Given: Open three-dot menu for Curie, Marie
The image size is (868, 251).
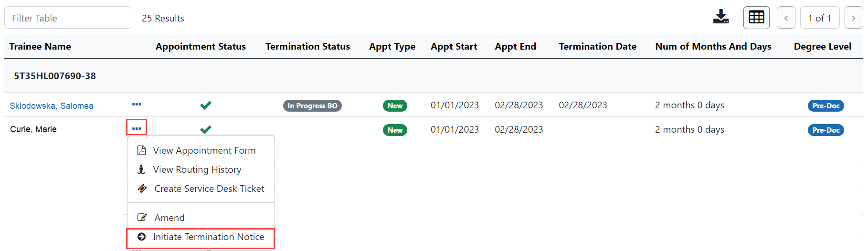Looking at the screenshot, I should pyautogui.click(x=137, y=128).
